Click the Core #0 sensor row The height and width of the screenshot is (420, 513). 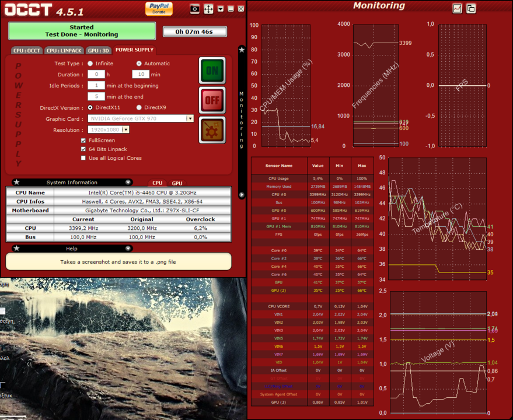[312, 251]
